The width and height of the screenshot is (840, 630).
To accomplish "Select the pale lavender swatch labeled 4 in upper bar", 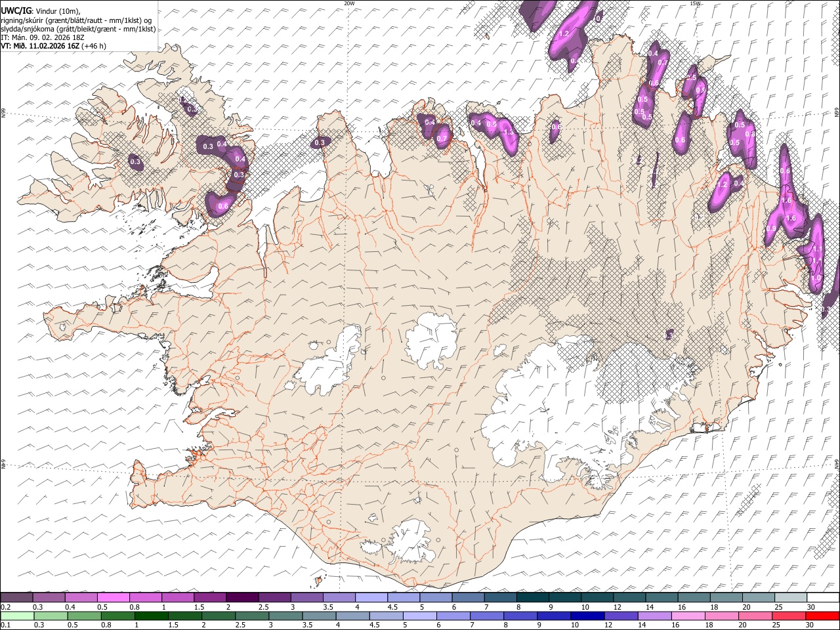I will coord(371,597).
